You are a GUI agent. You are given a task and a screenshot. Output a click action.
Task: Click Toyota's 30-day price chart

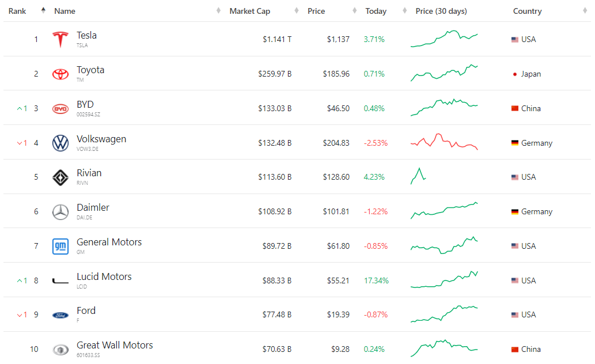[x=444, y=73]
